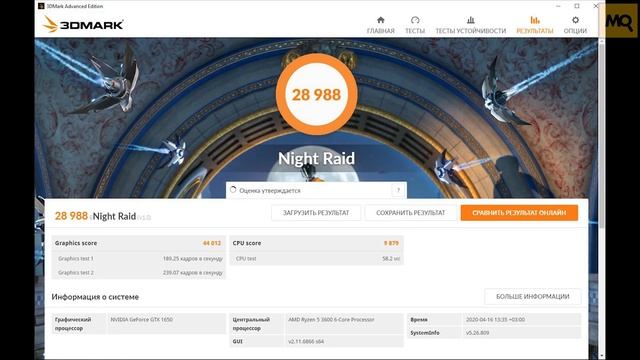Click the 3DMark logo
The width and height of the screenshot is (640, 360).
(83, 24)
